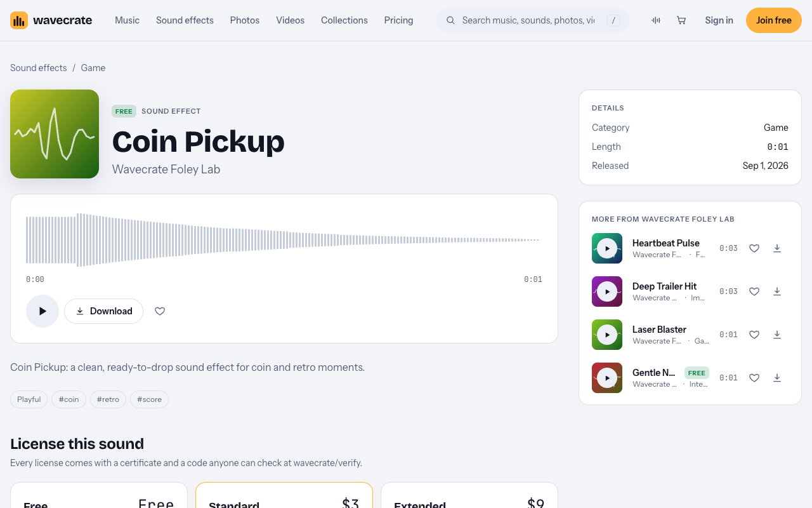Select the Playful tag

(x=29, y=399)
